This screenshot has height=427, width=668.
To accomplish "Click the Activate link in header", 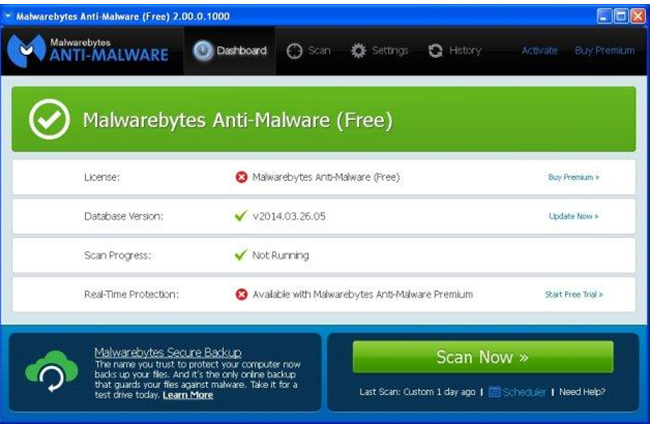I will tap(539, 51).
